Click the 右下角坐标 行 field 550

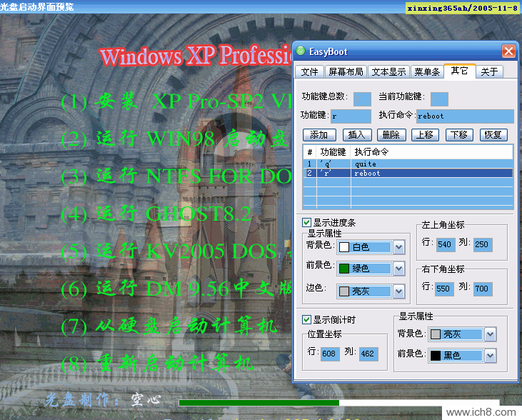pyautogui.click(x=444, y=289)
